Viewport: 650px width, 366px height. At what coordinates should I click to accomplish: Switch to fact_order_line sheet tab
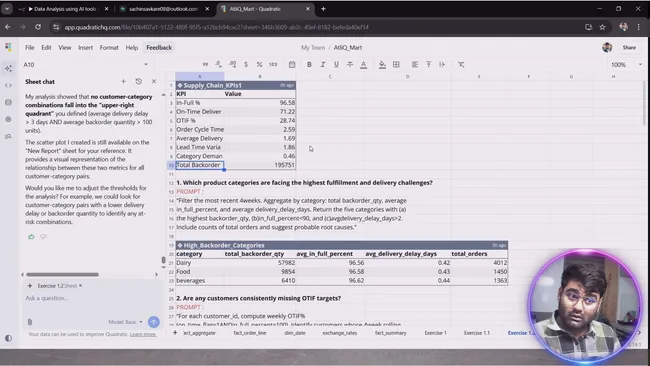coord(250,333)
